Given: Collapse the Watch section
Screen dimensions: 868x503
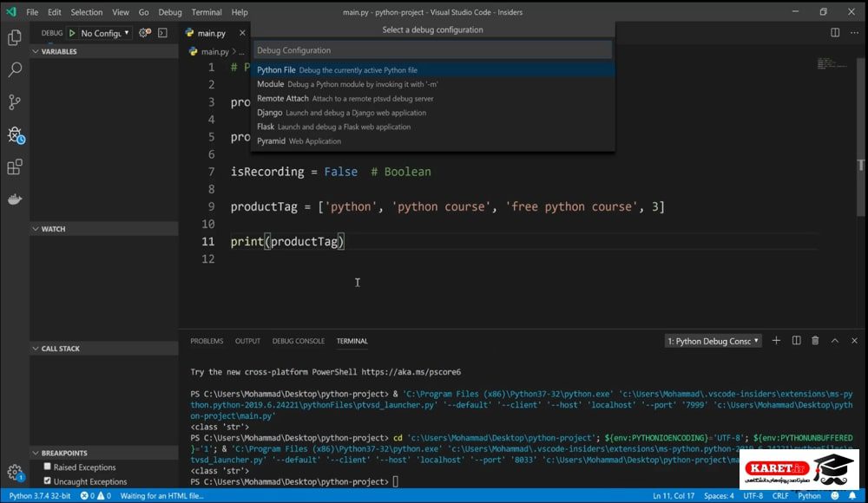Looking at the screenshot, I should coord(103,229).
